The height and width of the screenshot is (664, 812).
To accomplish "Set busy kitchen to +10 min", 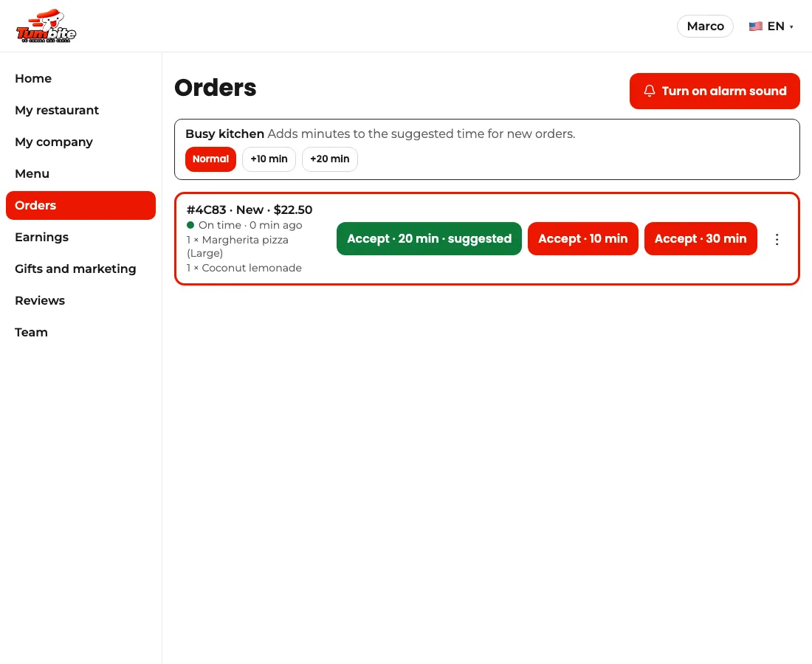I will pyautogui.click(x=269, y=159).
